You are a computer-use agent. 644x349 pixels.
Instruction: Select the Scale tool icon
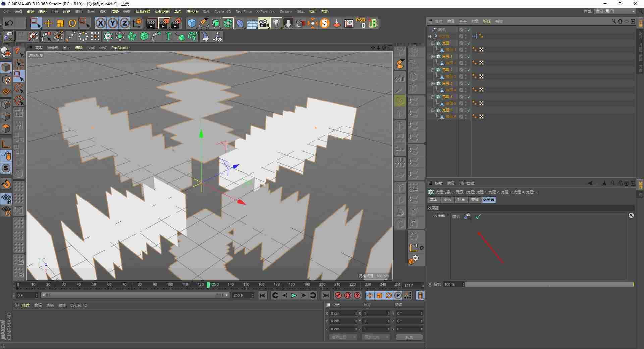pyautogui.click(x=60, y=23)
